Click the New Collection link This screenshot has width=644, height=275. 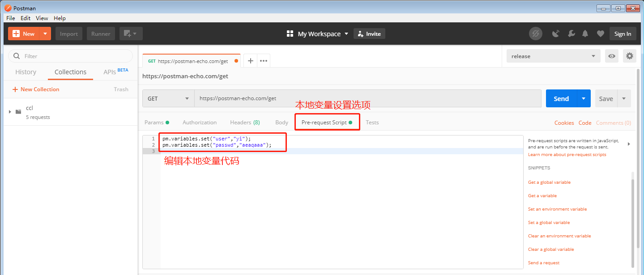36,89
